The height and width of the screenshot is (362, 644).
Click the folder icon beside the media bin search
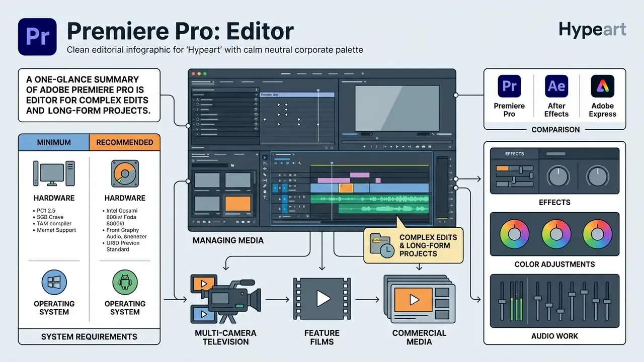(233, 165)
